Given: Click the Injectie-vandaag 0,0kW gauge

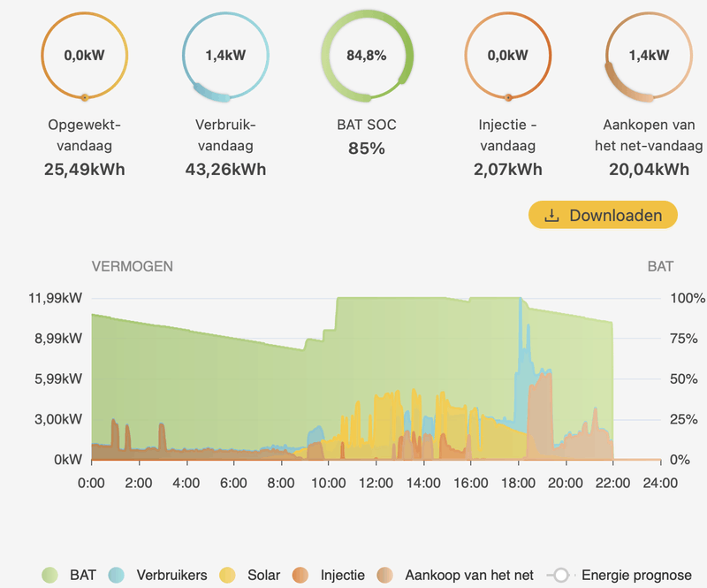Looking at the screenshot, I should pyautogui.click(x=508, y=56).
